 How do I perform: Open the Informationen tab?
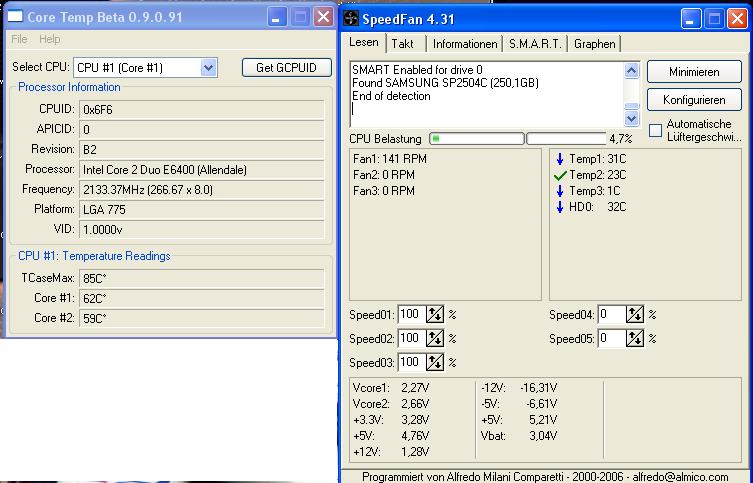[465, 44]
